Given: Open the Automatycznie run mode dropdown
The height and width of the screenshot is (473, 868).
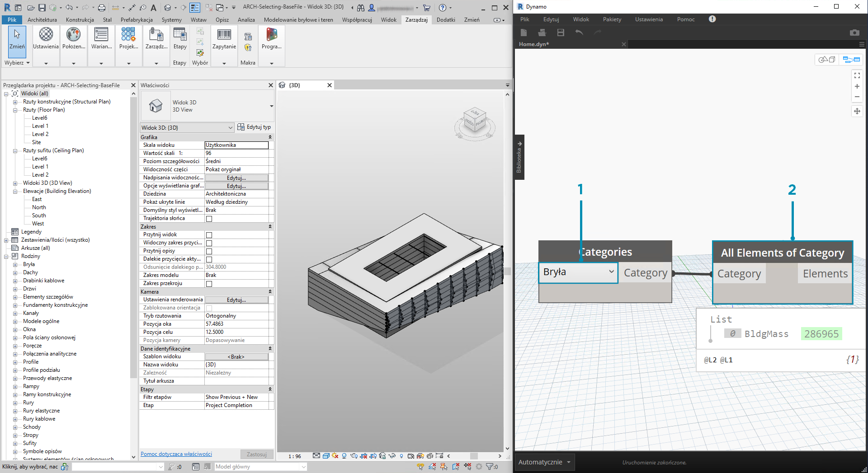Looking at the screenshot, I should [545, 462].
